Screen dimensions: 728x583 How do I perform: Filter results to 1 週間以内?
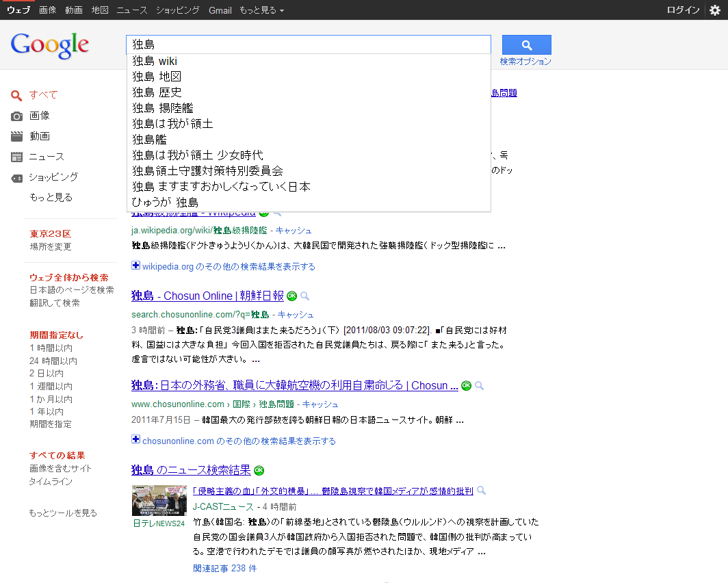click(x=51, y=386)
